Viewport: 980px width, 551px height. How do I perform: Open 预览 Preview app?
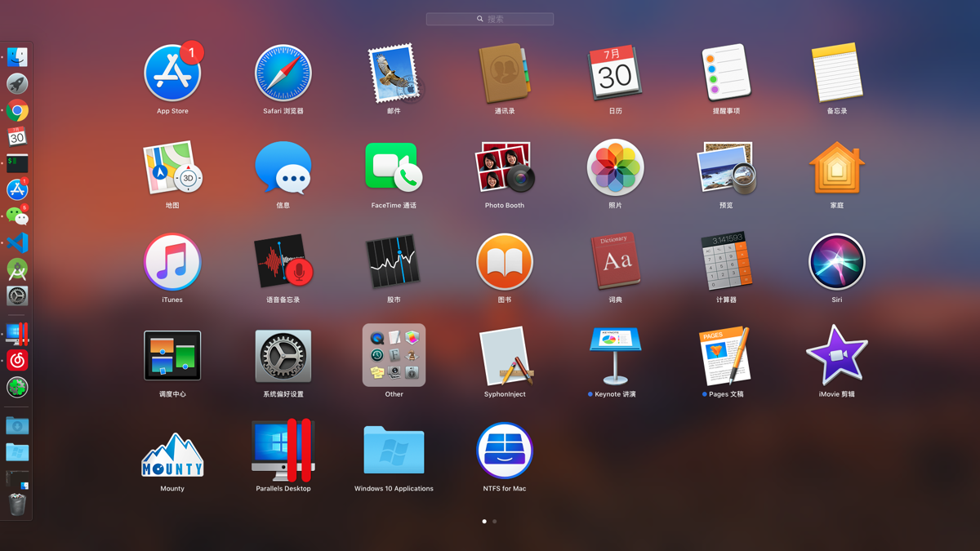(726, 168)
